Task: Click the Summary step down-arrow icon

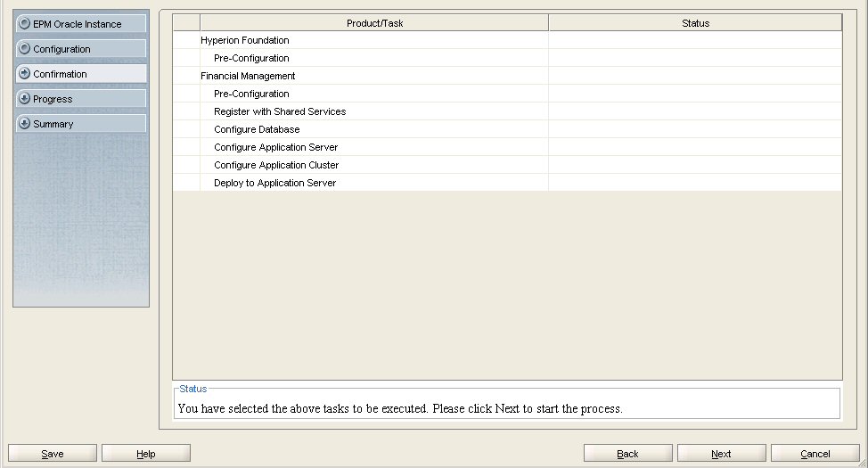Action: coord(24,123)
